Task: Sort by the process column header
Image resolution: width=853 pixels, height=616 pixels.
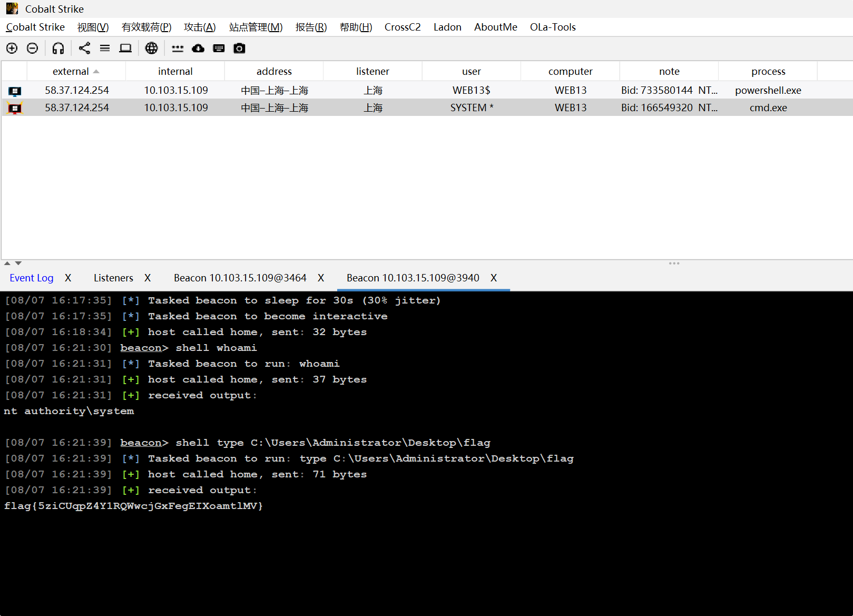Action: pyautogui.click(x=768, y=71)
